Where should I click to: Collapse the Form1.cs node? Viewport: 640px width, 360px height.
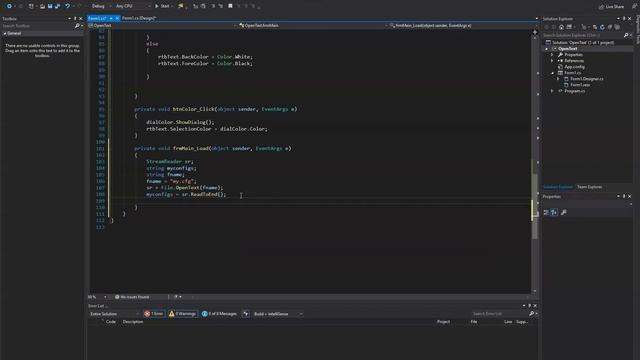[x=552, y=73]
